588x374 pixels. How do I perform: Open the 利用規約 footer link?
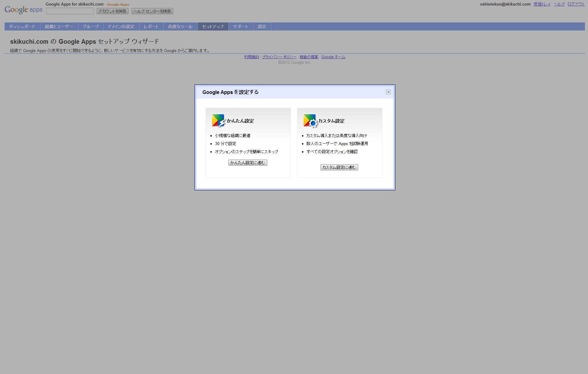tap(251, 57)
